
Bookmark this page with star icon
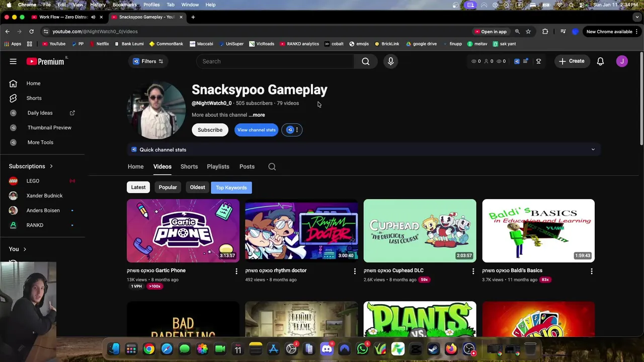point(528,32)
